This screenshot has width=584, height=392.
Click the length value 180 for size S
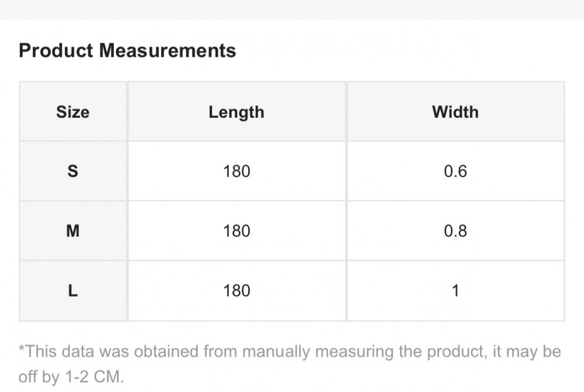tap(237, 171)
